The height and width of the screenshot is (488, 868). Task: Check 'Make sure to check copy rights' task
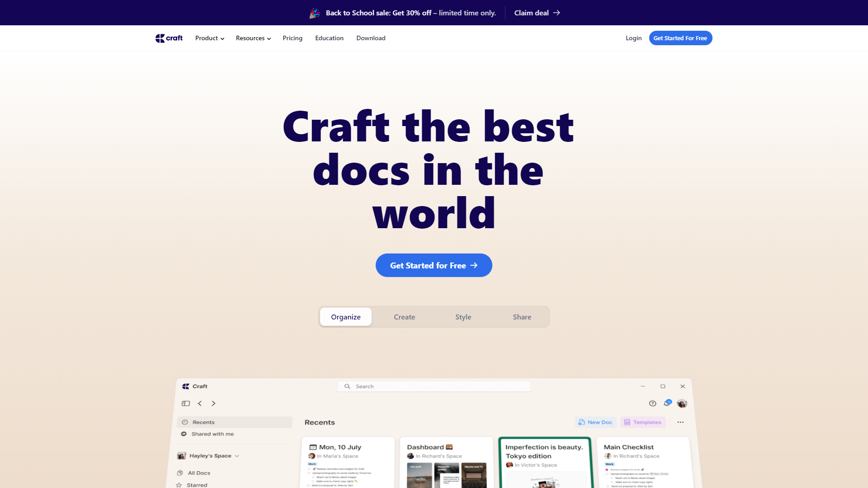tap(313, 481)
